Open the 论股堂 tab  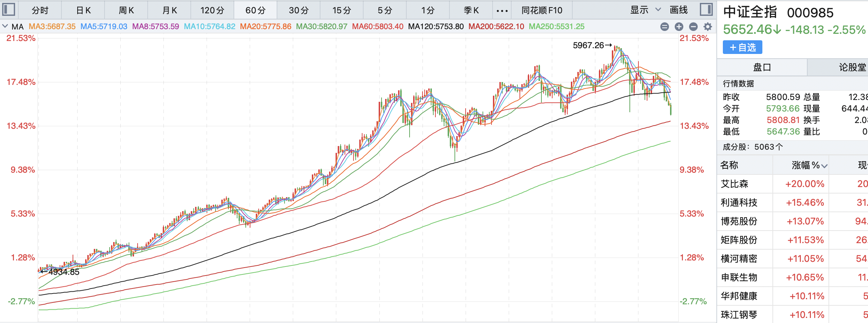pyautogui.click(x=852, y=67)
